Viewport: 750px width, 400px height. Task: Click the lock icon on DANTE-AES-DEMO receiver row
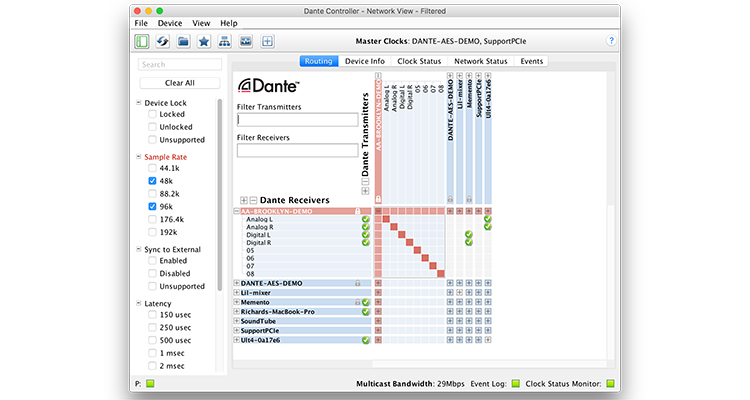pyautogui.click(x=358, y=283)
